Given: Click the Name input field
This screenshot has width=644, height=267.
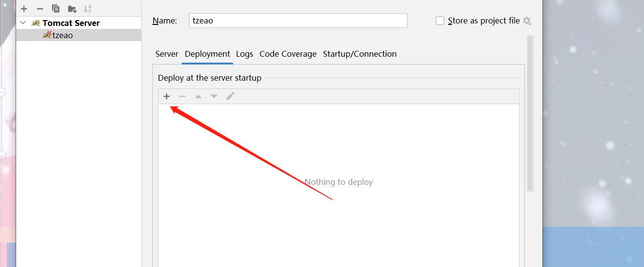Looking at the screenshot, I should click(298, 21).
